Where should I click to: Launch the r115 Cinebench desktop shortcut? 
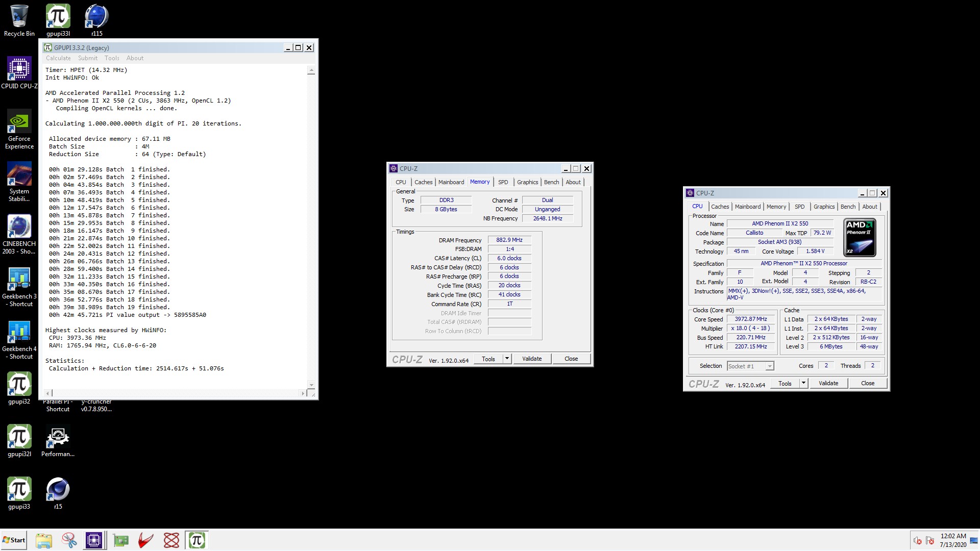(96, 20)
